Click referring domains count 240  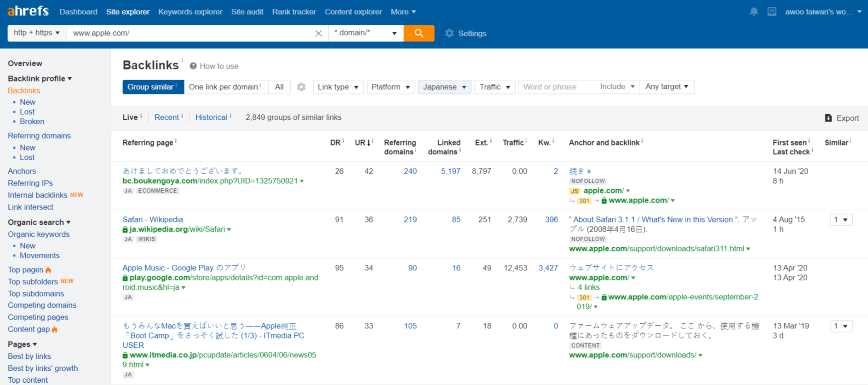pos(410,171)
